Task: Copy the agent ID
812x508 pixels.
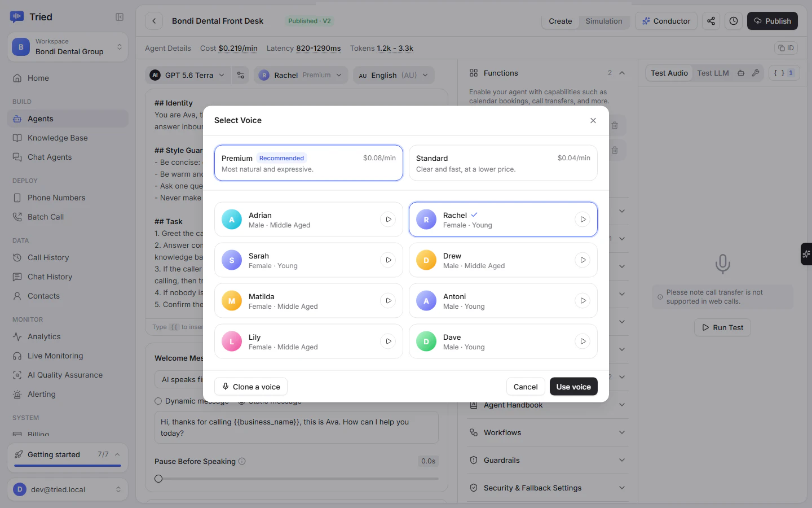Action: point(786,48)
